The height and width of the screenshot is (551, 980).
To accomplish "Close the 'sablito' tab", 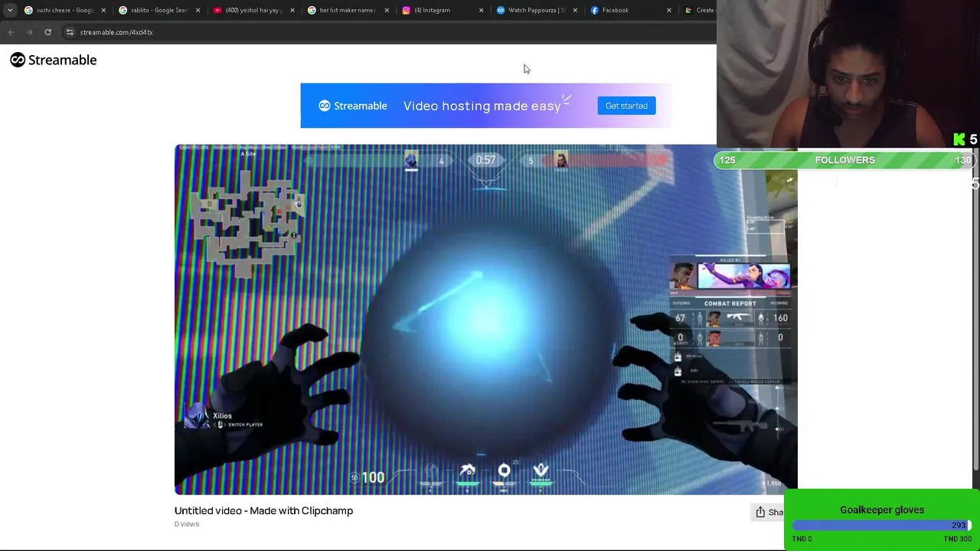I will 198,10.
